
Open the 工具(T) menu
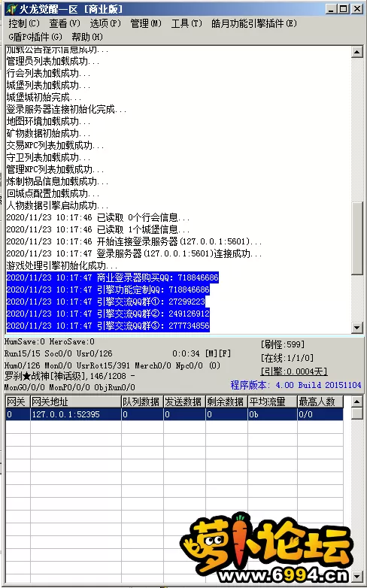pyautogui.click(x=187, y=23)
